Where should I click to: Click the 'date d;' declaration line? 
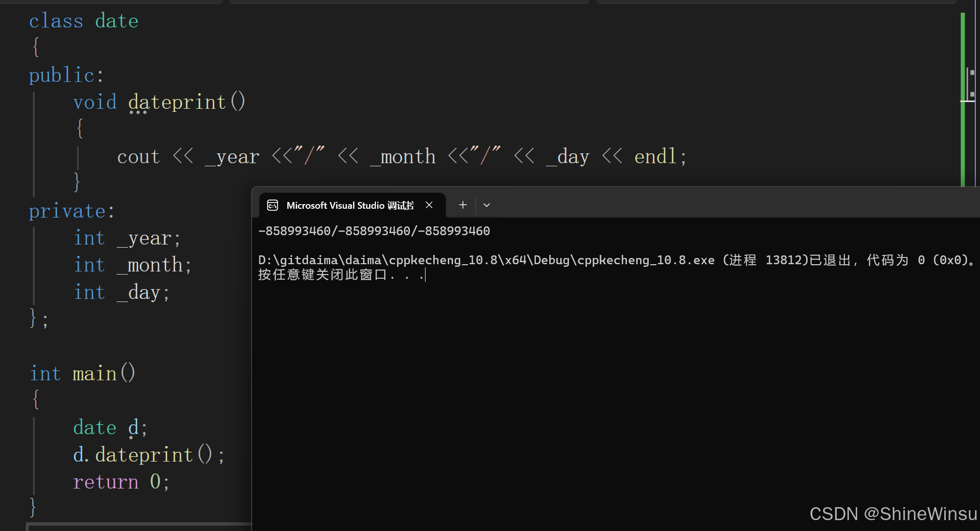[110, 428]
